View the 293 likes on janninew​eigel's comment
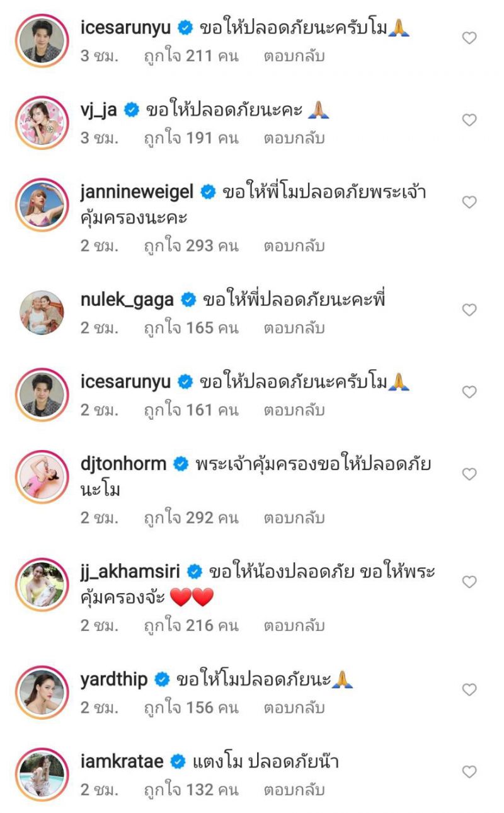504x813 pixels. [x=191, y=246]
